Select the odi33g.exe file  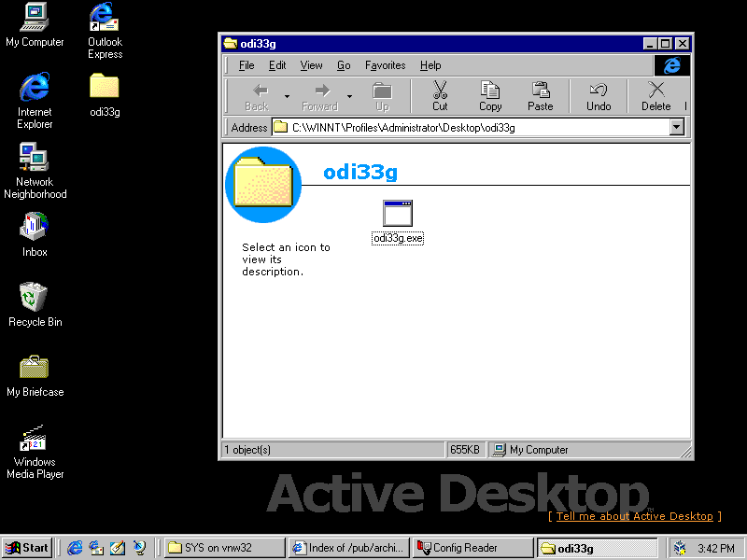(x=398, y=222)
